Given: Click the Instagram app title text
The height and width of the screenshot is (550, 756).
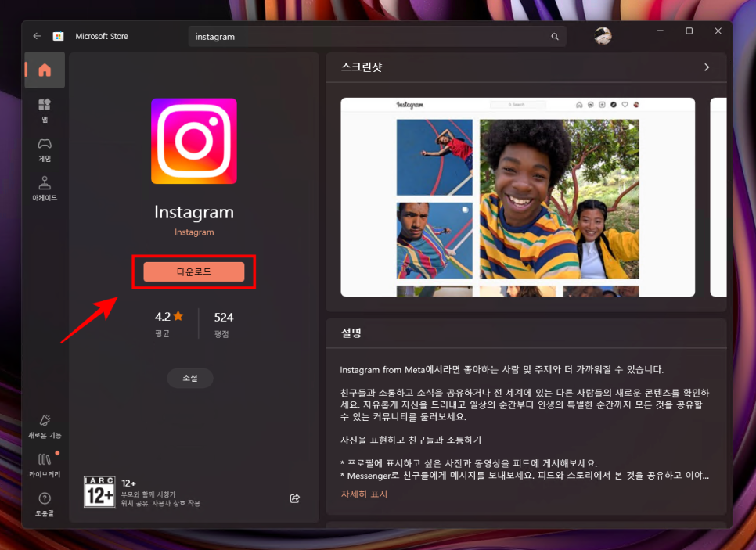Looking at the screenshot, I should (x=194, y=213).
